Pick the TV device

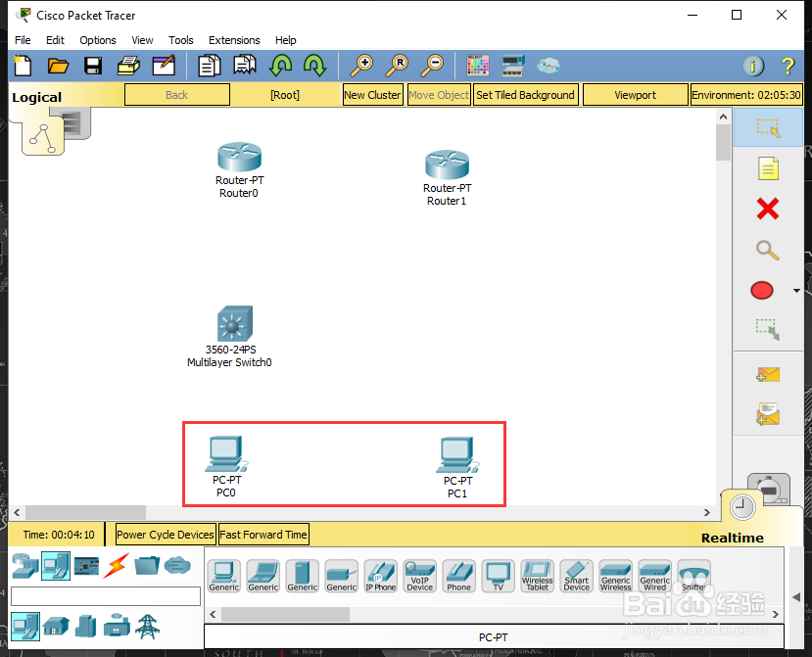coord(499,576)
